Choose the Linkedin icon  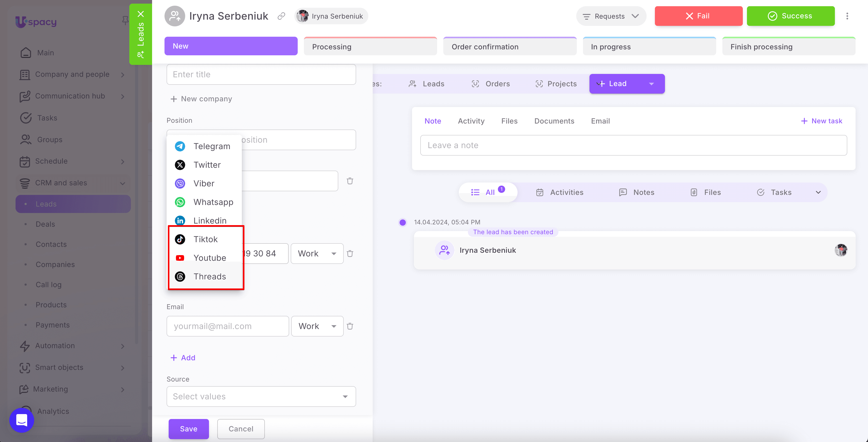click(x=180, y=220)
